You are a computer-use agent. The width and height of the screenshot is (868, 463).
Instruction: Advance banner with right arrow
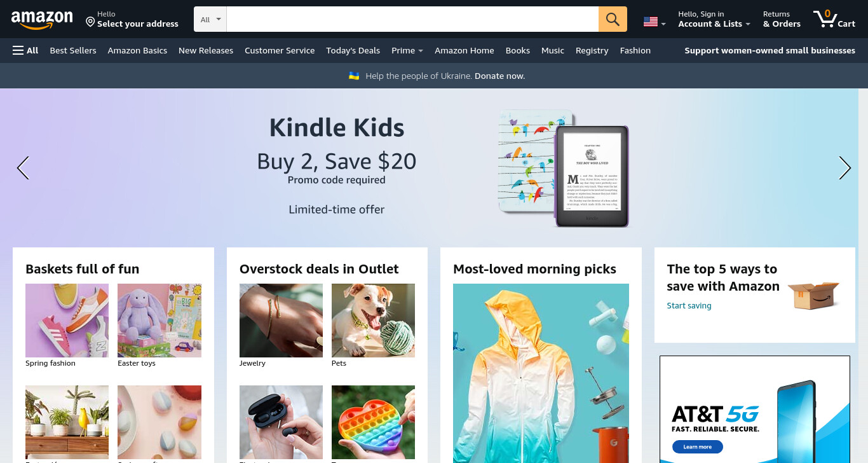(x=844, y=168)
